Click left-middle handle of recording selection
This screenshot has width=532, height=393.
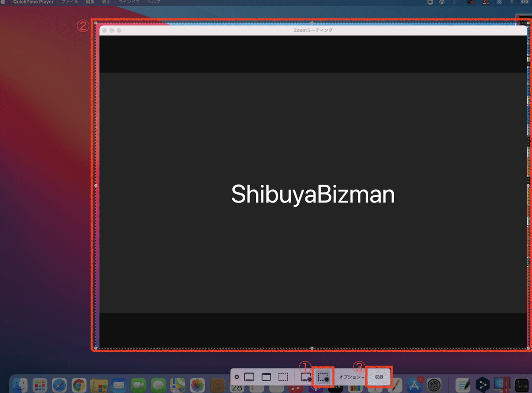[96, 186]
